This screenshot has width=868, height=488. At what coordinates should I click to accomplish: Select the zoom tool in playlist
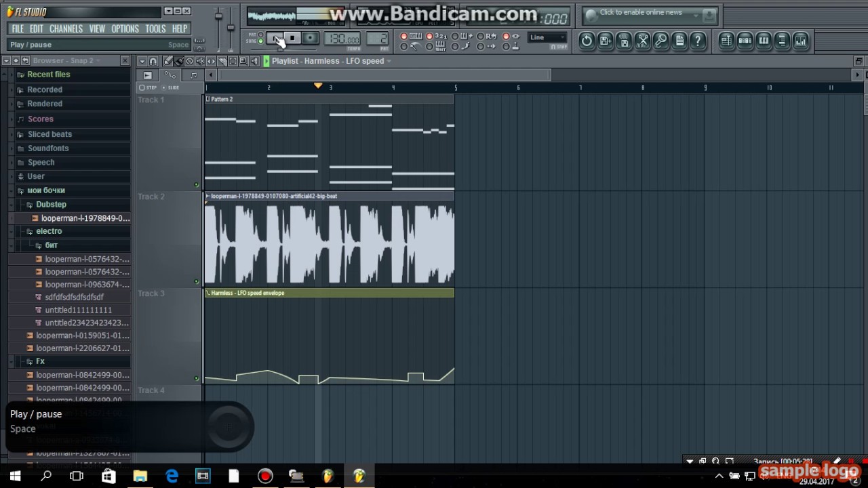click(x=243, y=61)
